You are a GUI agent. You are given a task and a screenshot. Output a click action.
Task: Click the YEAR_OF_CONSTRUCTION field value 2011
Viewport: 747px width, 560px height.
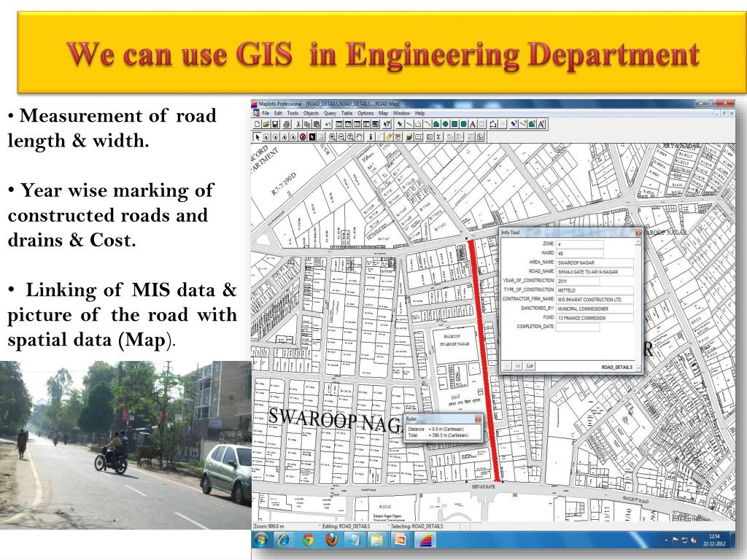click(578, 281)
